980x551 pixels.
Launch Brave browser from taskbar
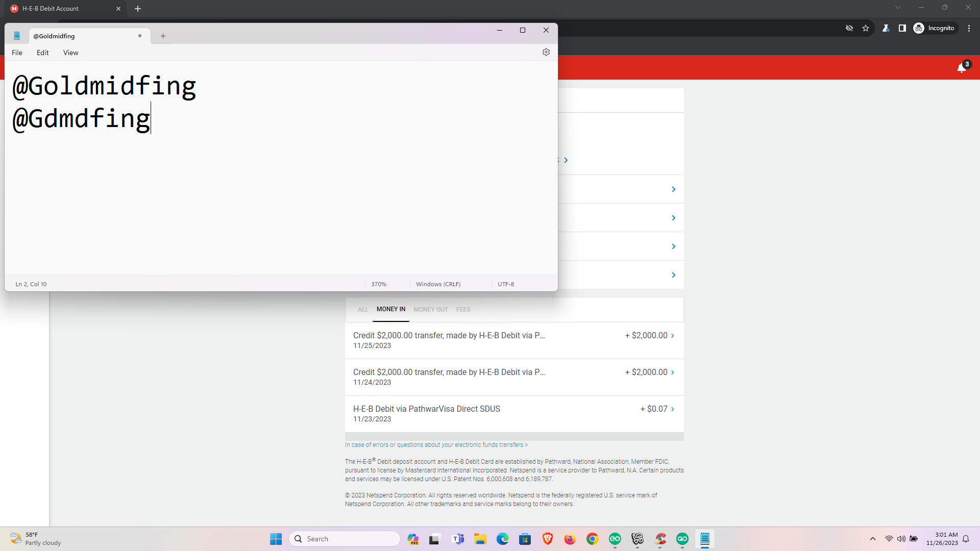point(548,539)
